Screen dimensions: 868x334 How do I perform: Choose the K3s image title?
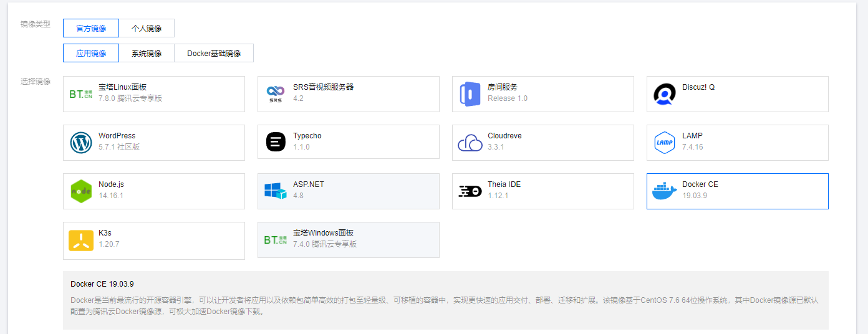coord(105,233)
